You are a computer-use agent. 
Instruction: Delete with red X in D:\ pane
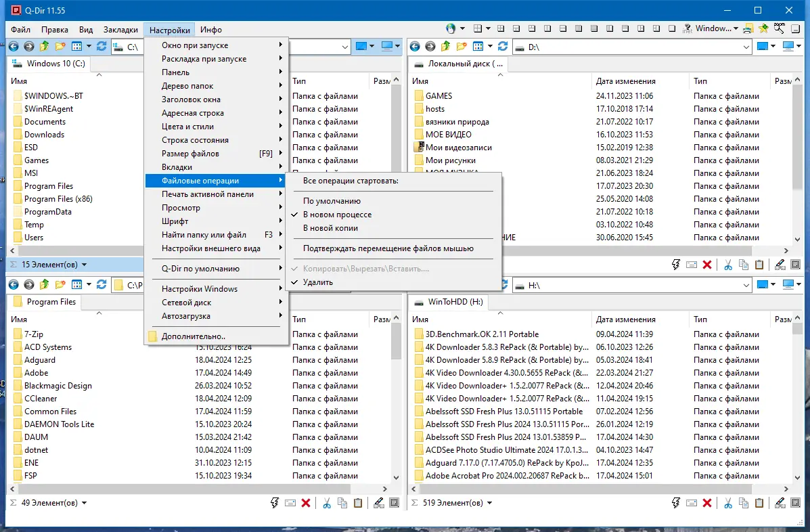tap(707, 265)
